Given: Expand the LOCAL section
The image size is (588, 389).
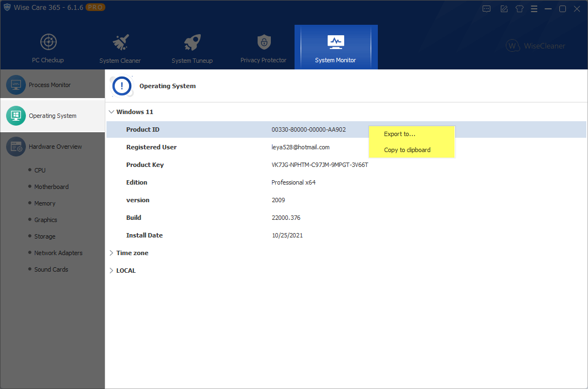Looking at the screenshot, I should click(111, 271).
